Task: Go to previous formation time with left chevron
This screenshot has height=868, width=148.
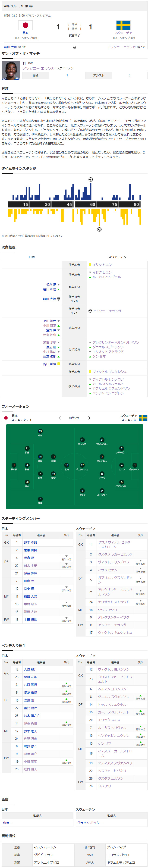Action: [60, 418]
